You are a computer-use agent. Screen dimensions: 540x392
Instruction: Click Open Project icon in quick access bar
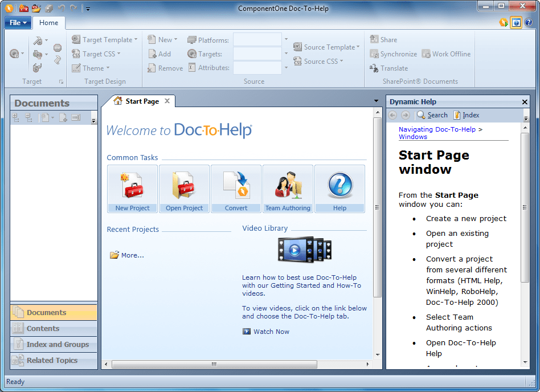pos(36,8)
